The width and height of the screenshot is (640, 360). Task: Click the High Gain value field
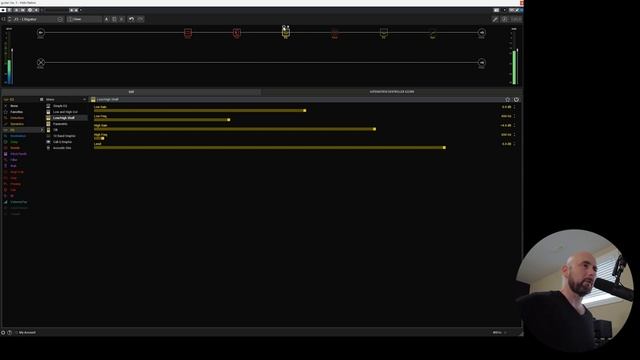tap(506, 125)
